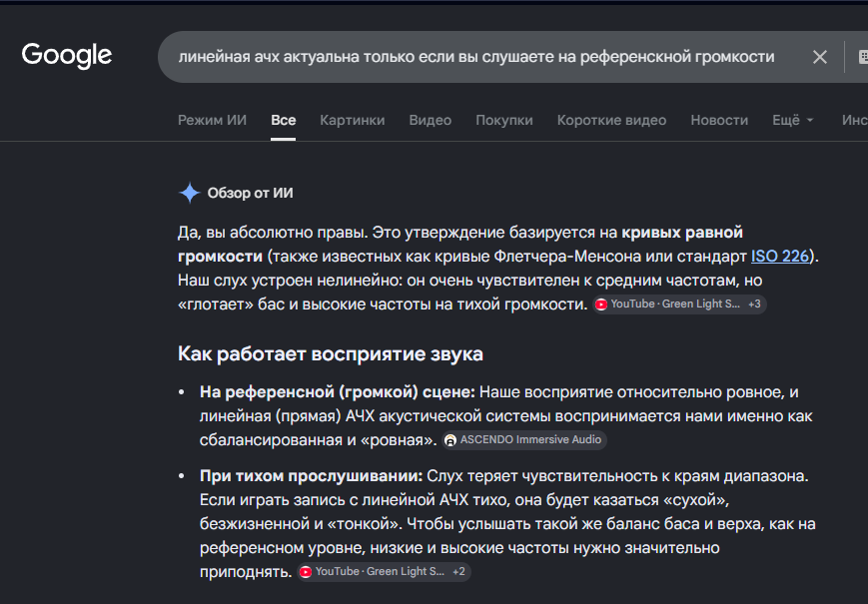Follow the ISO 226 link
The height and width of the screenshot is (604, 868).
pos(780,257)
